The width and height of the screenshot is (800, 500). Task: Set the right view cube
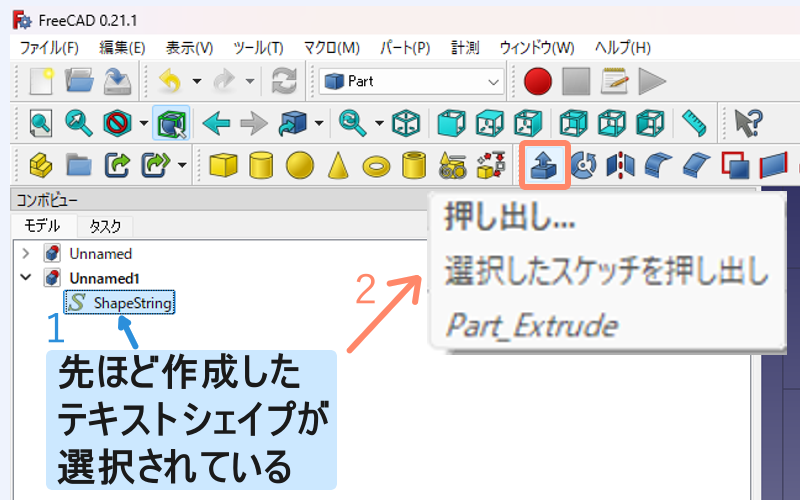click(x=528, y=123)
